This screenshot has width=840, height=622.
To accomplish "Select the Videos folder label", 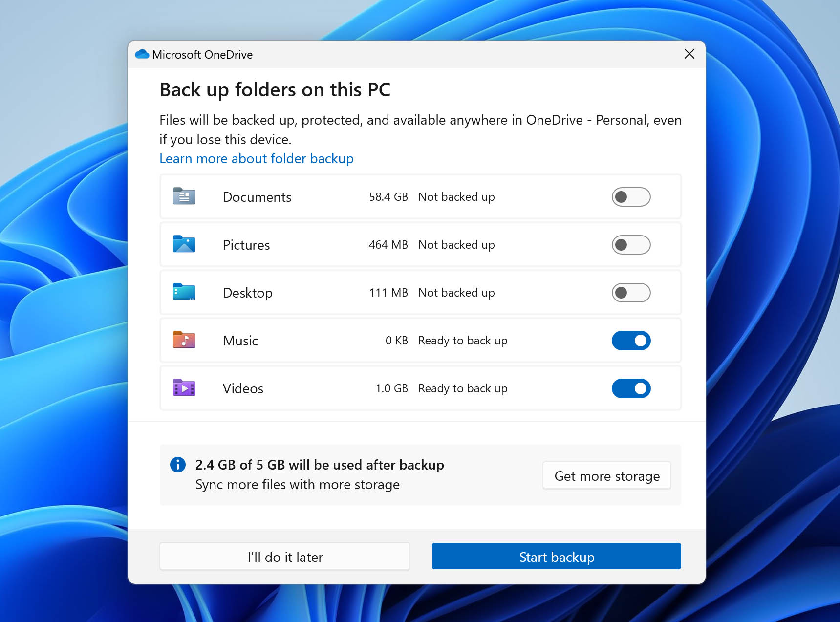I will 243,388.
